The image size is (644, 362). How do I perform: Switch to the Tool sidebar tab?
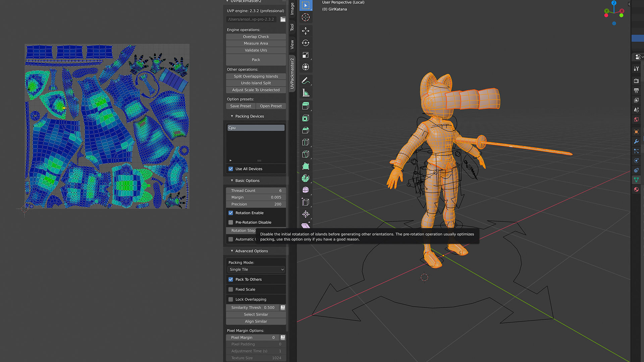[292, 27]
